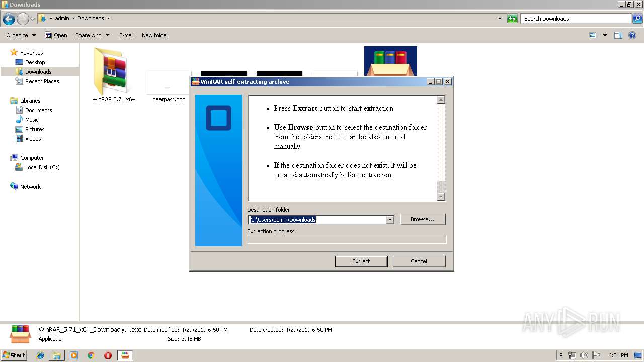
Task: Click the search magnifier icon
Action: tap(637, 19)
